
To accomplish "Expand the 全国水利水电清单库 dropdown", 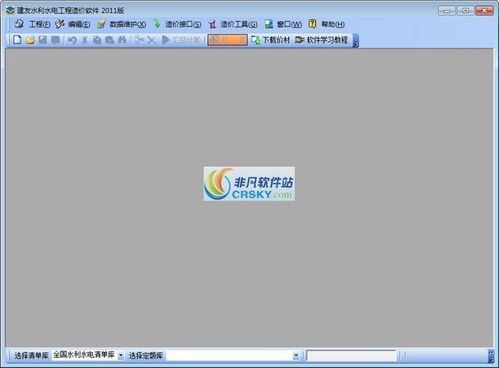I will click(x=121, y=356).
